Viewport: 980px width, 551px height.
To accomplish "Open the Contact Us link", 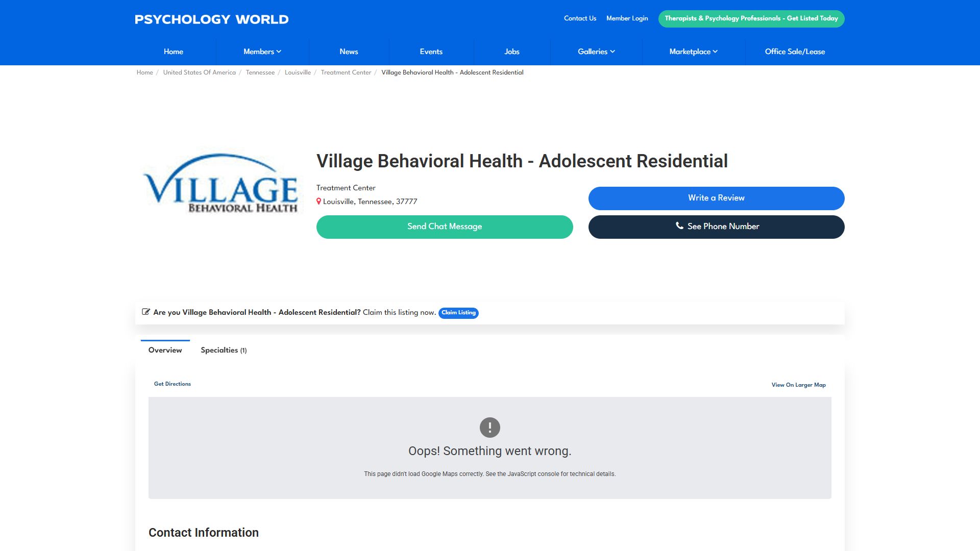I will (x=580, y=18).
